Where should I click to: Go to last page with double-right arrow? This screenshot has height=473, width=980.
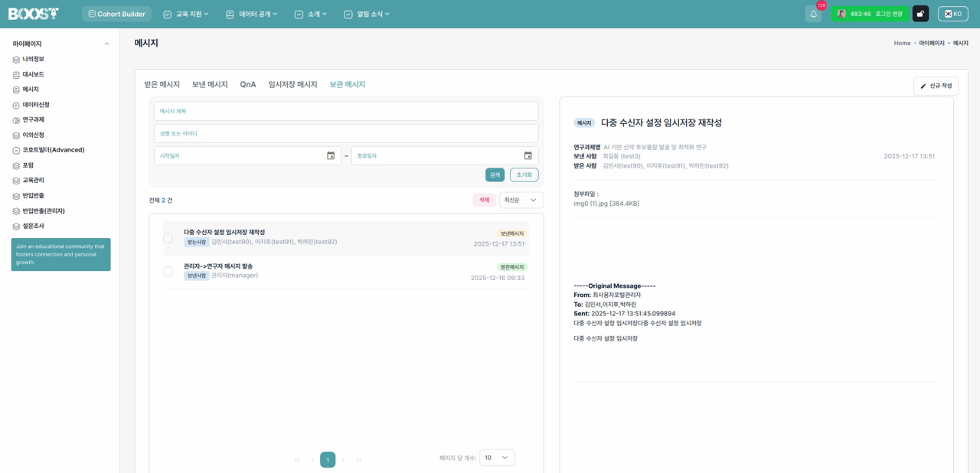click(358, 460)
